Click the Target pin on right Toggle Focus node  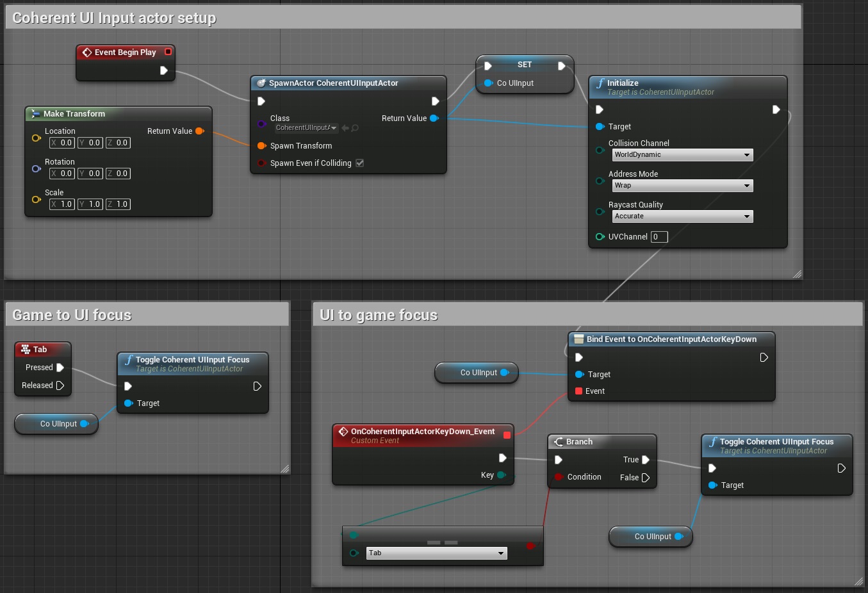click(713, 485)
